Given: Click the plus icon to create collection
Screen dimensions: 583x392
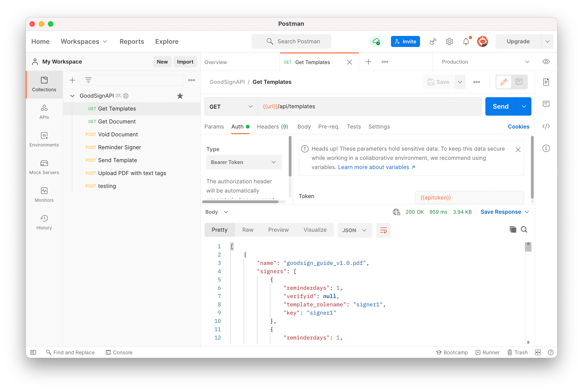Looking at the screenshot, I should click(x=72, y=80).
